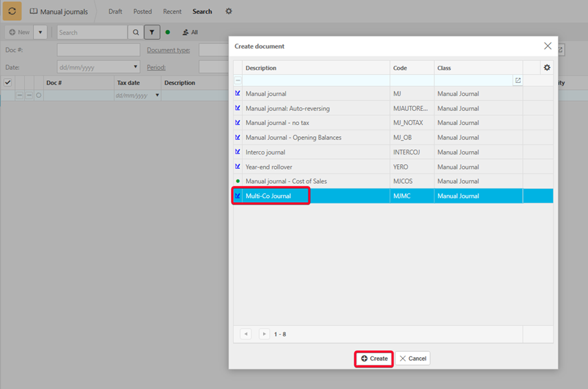This screenshot has height=389, width=588.
Task: Click the dialog filter row minus icon
Action: [x=238, y=80]
